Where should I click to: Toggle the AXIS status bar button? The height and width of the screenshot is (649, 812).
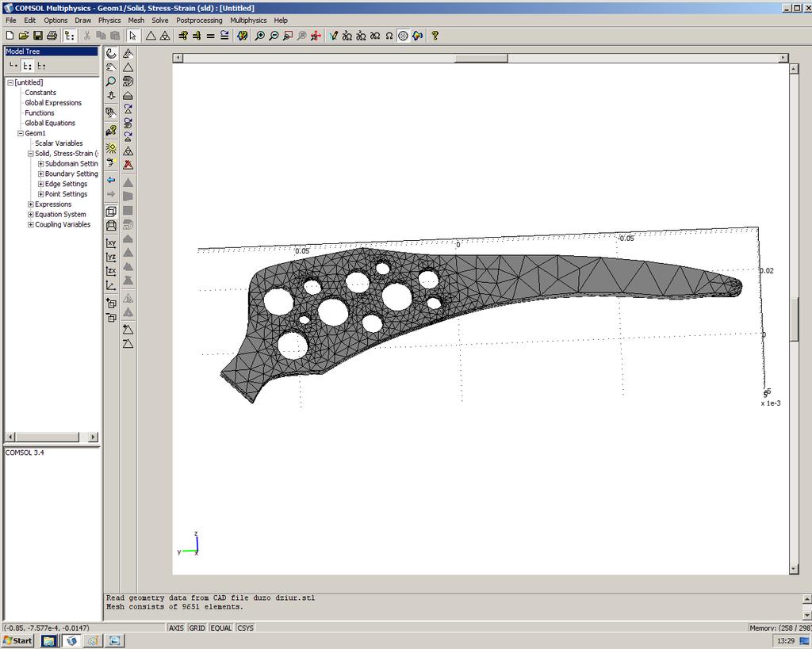[176, 628]
